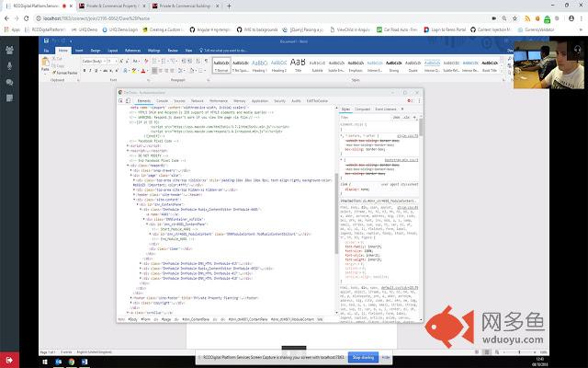Toggle the DevTools device toolbar icon

coord(128,100)
